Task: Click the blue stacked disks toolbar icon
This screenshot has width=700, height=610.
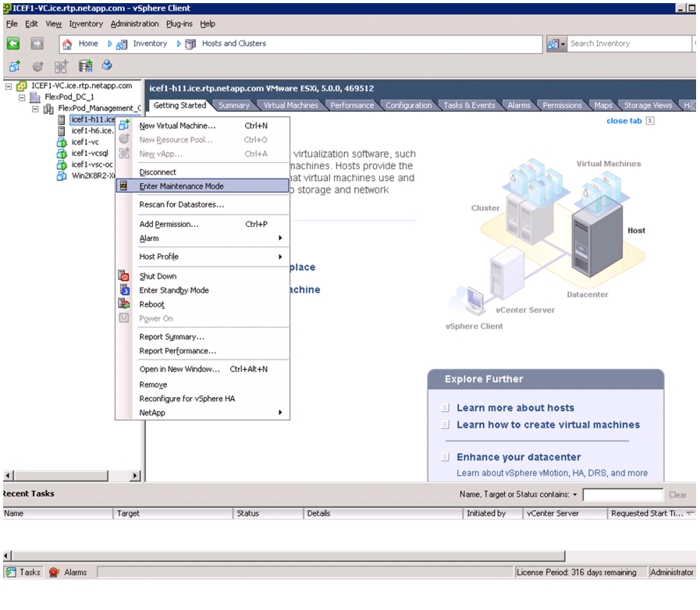Action: point(107,66)
